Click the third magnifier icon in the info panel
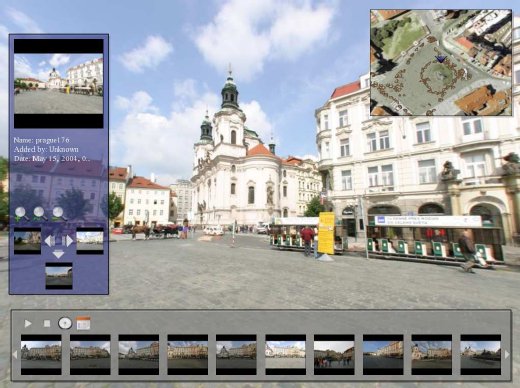The width and height of the screenshot is (520, 388). [59, 214]
